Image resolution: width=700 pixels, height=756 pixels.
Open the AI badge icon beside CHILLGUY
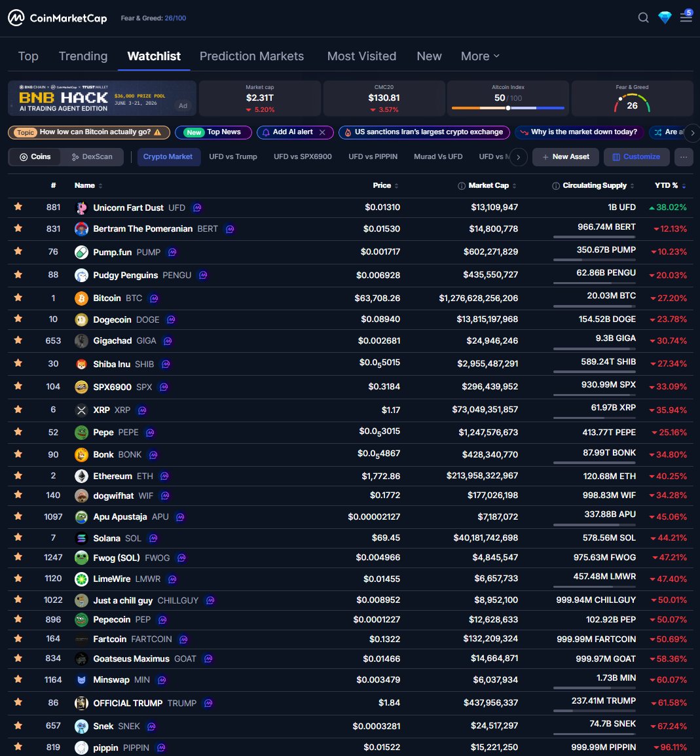coord(210,600)
